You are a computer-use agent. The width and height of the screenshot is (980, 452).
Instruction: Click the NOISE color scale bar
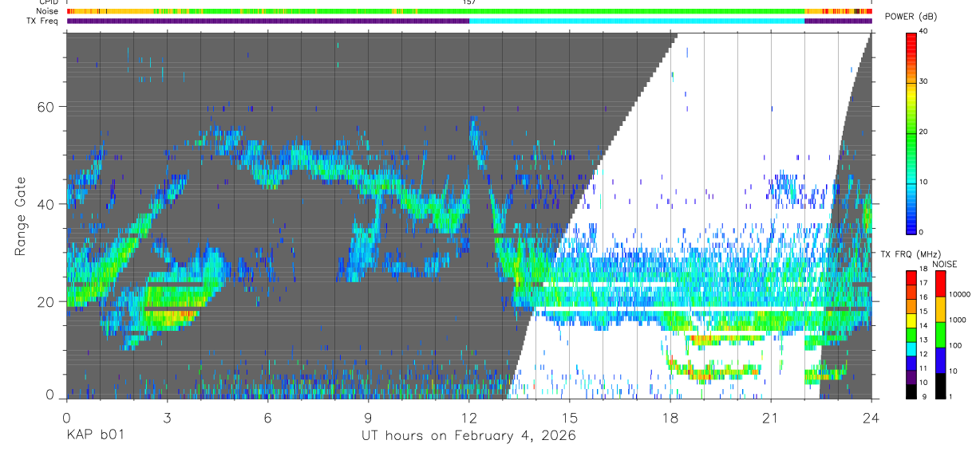[x=940, y=333]
